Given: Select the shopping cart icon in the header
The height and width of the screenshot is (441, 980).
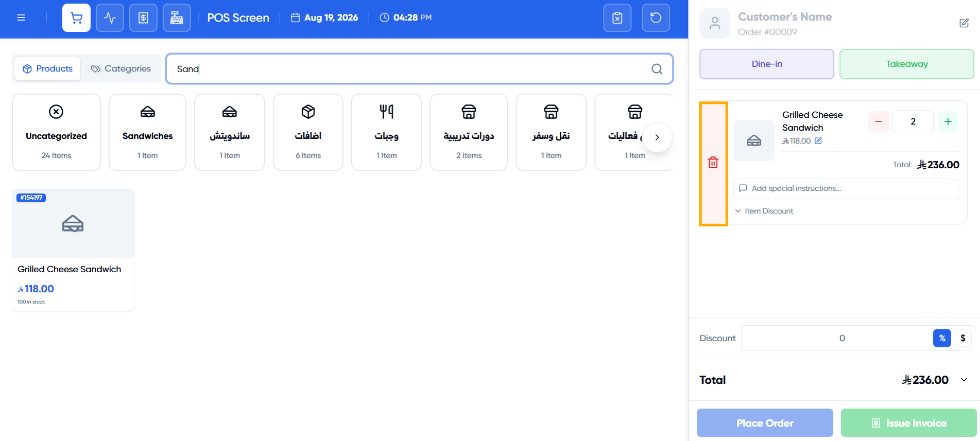Looking at the screenshot, I should tap(76, 17).
